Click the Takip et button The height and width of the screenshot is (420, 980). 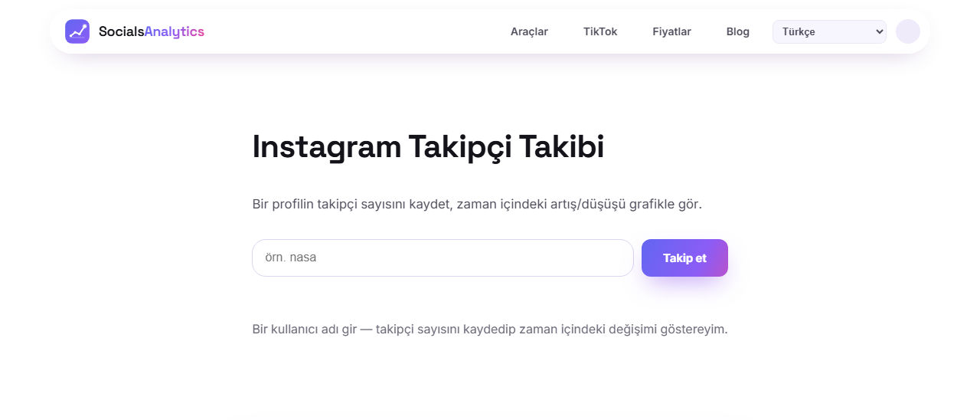[x=684, y=258]
